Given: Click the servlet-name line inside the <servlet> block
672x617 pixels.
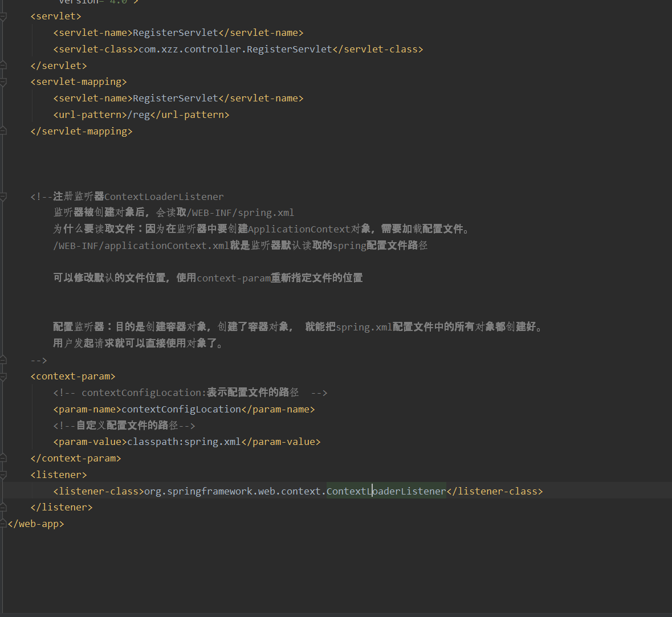Looking at the screenshot, I should 178,32.
